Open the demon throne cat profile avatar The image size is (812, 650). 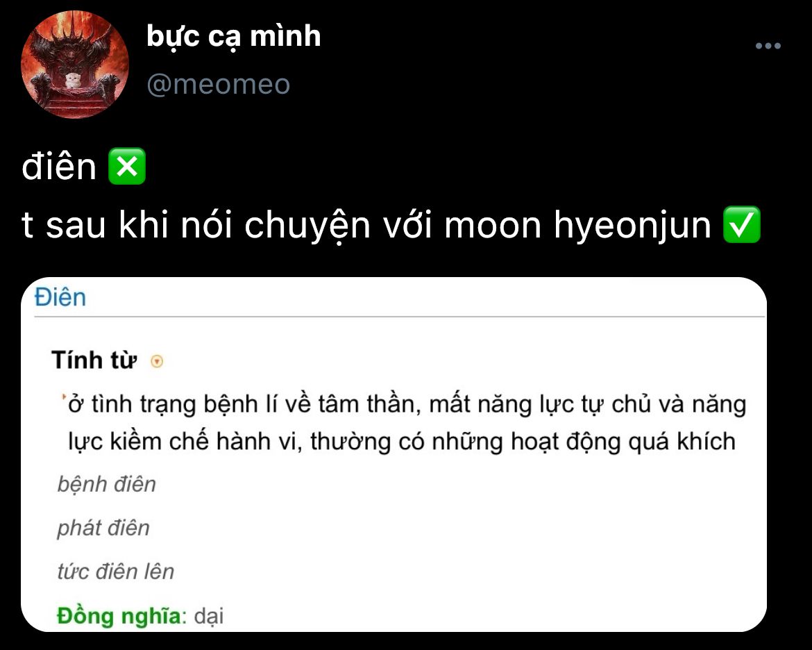(x=74, y=65)
